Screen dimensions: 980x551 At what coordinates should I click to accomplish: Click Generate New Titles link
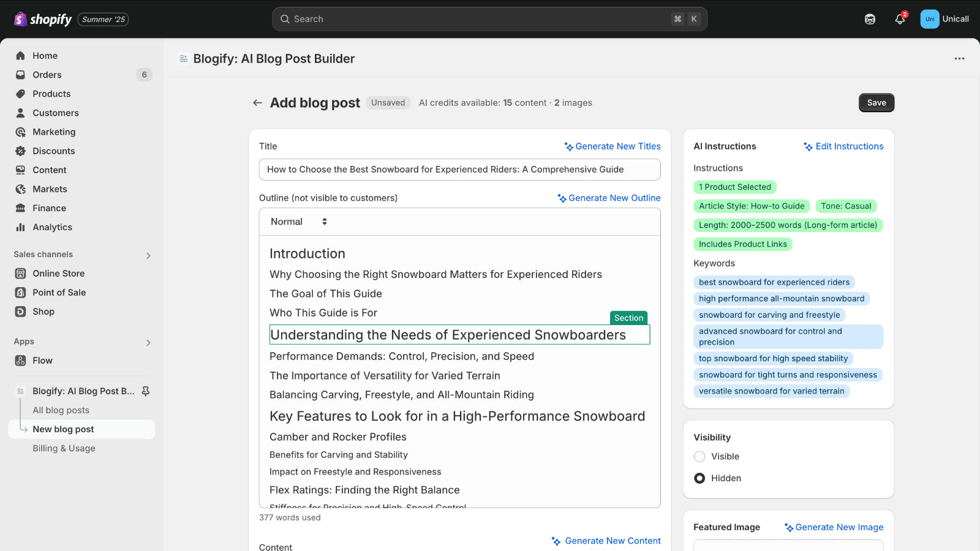(x=612, y=146)
